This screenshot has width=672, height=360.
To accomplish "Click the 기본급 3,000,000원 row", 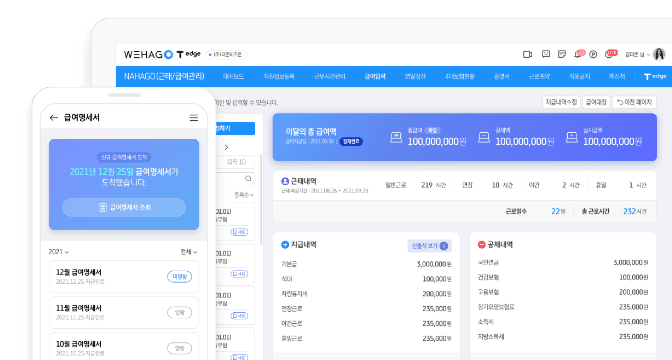I will coord(366,264).
